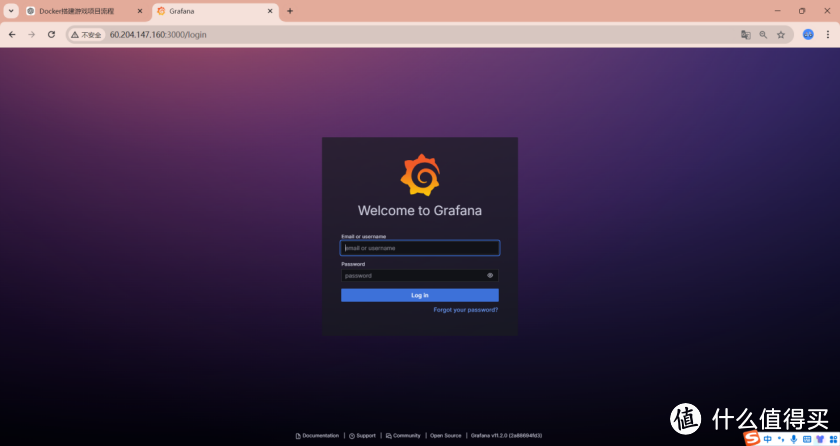Focus the email or username field
This screenshot has height=446, width=840.
(x=419, y=248)
